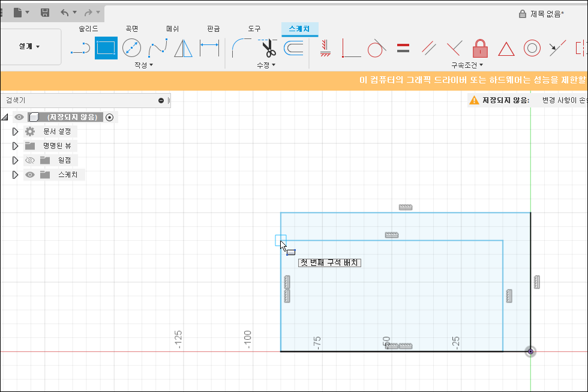Select the Line tool in sketch toolbar
Screen dimensions: 588x392
tap(80, 49)
